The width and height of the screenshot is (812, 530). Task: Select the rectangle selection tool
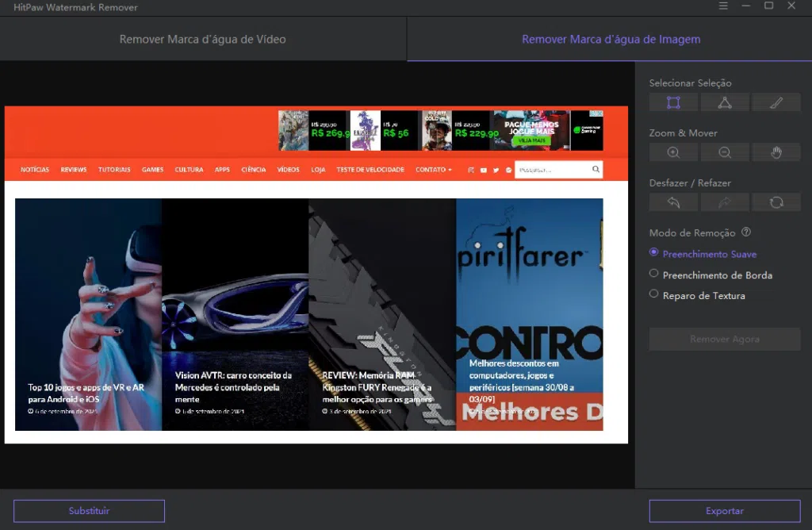[673, 102]
